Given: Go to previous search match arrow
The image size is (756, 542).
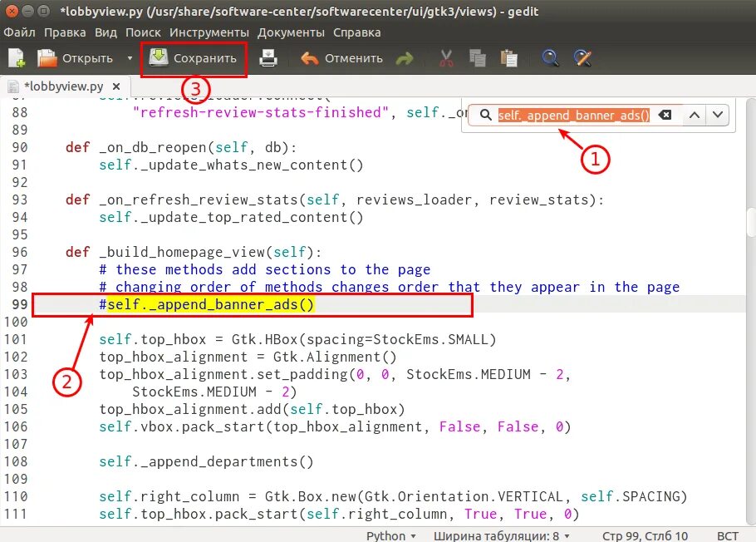Looking at the screenshot, I should click(695, 115).
